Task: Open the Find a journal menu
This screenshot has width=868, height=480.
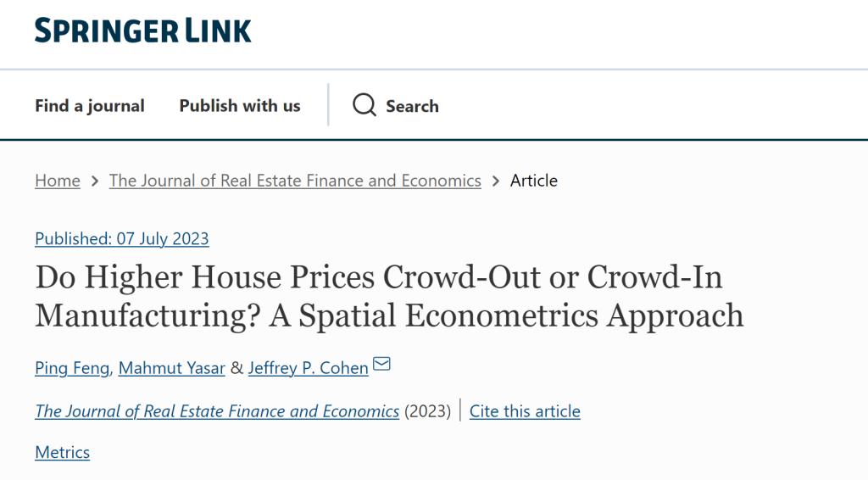Action: pyautogui.click(x=90, y=106)
